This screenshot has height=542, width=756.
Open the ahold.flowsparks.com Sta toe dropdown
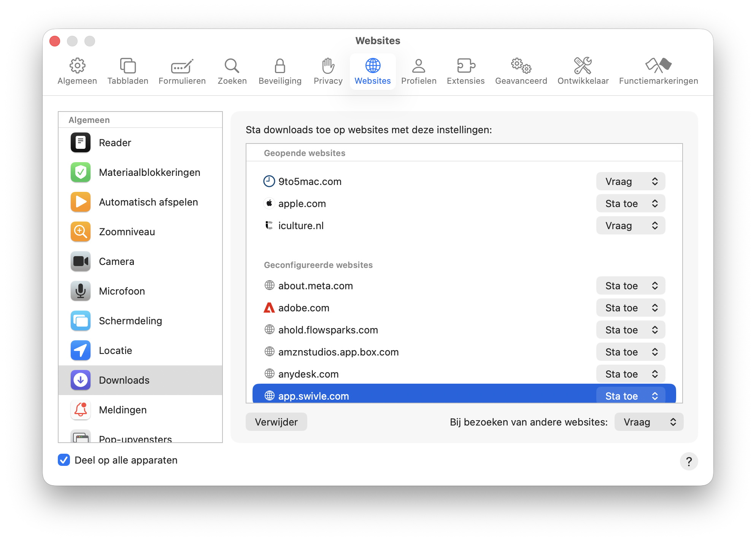[x=631, y=330]
